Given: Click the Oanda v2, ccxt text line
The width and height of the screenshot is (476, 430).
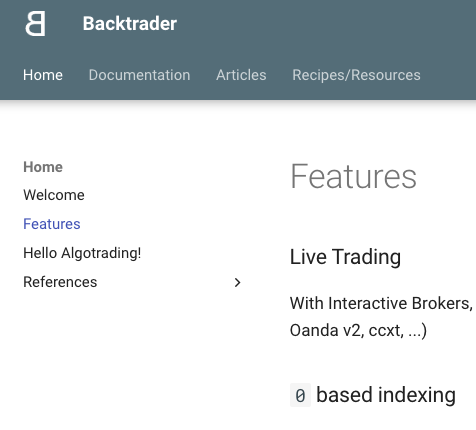Looking at the screenshot, I should [x=358, y=330].
